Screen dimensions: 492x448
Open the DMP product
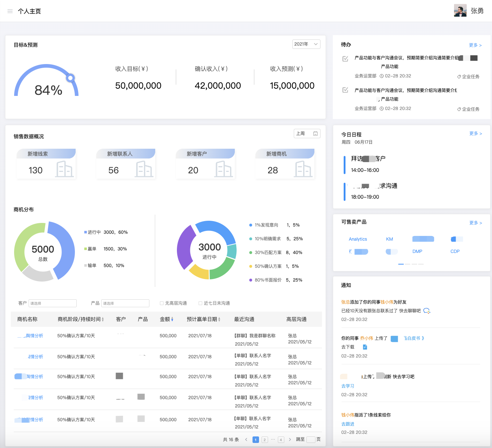coord(417,252)
